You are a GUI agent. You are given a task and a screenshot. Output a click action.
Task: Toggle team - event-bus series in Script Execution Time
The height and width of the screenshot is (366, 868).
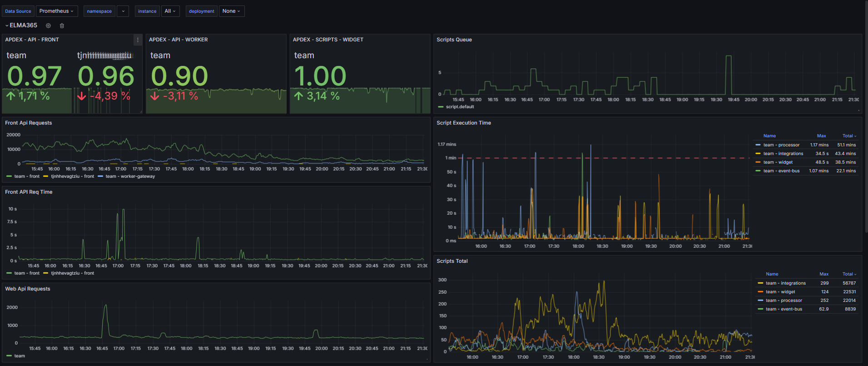[781, 171]
